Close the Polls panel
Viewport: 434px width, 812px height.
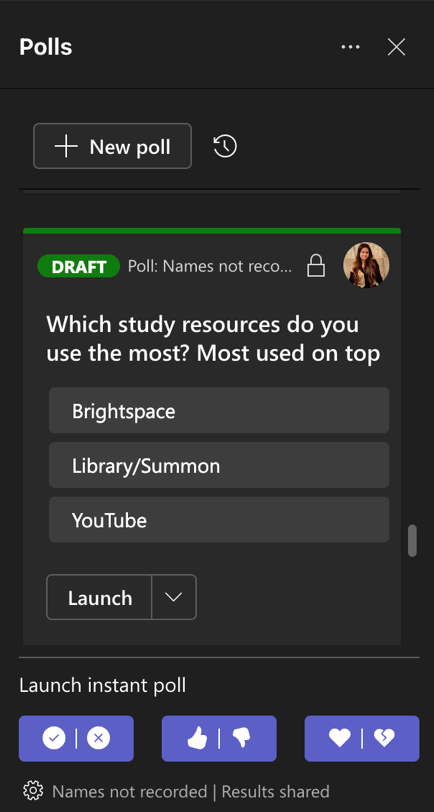396,47
